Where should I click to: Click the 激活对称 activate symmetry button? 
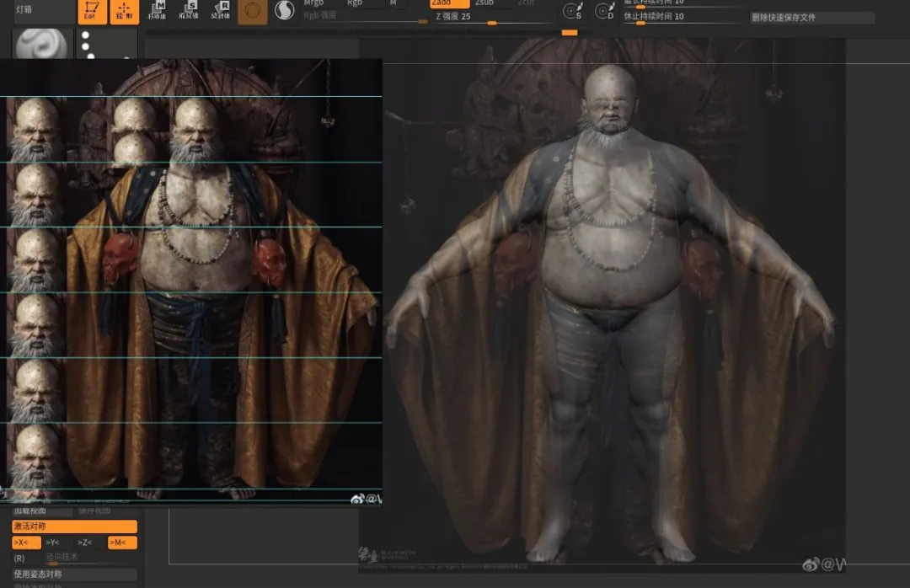pos(74,527)
